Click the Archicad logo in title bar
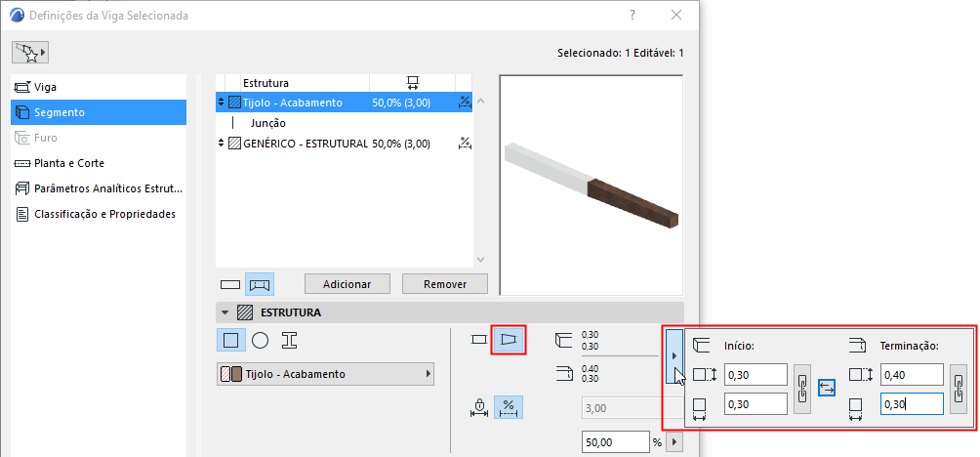The height and width of the screenshot is (457, 980). click(18, 15)
